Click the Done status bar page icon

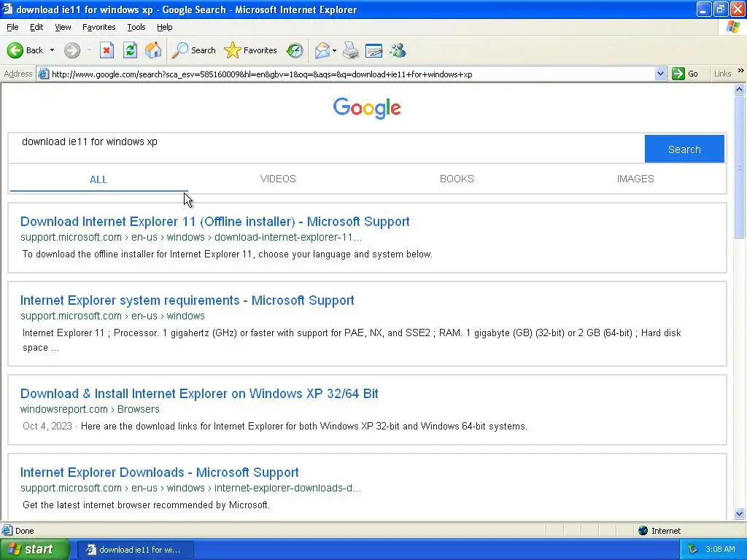[7, 531]
